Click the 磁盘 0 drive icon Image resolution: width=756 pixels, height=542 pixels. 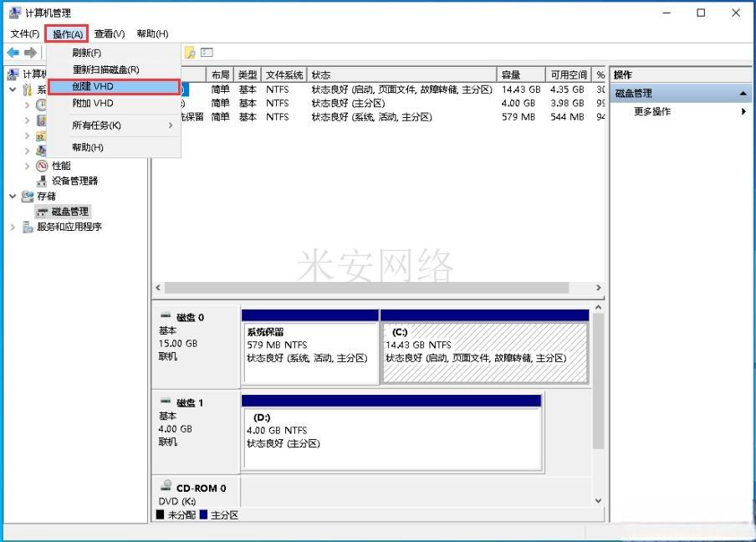point(166,316)
